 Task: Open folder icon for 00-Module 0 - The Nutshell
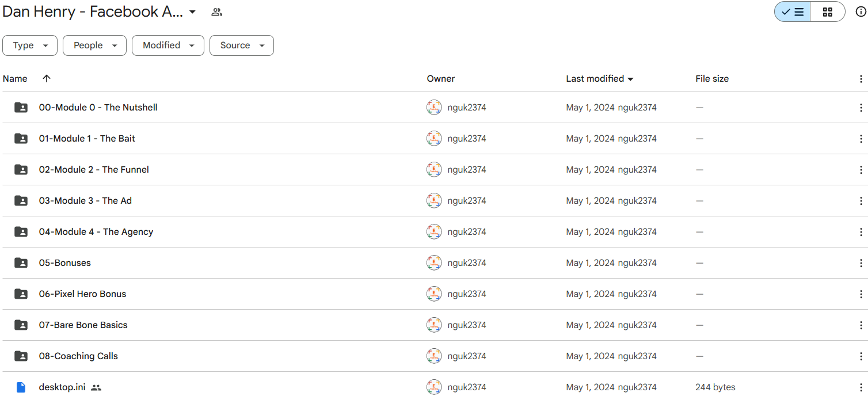(x=21, y=108)
